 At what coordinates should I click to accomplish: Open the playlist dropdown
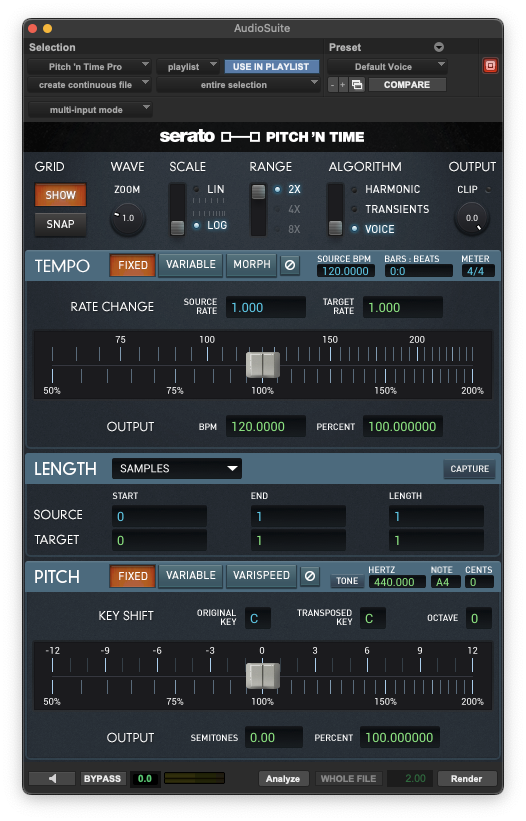(x=187, y=66)
